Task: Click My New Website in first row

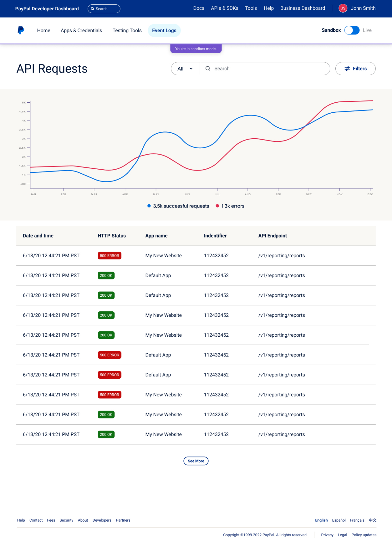Action: pos(163,256)
